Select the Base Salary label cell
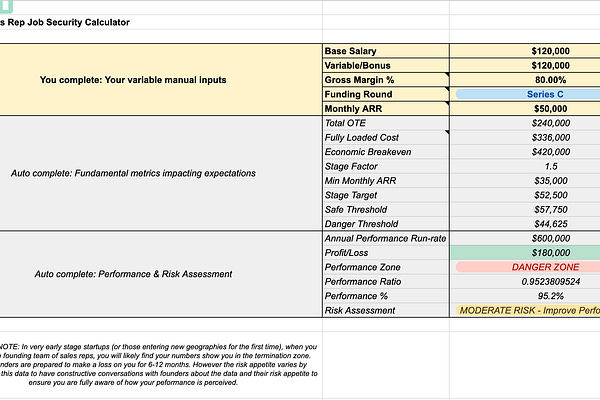This screenshot has height=400, width=600. click(x=386, y=51)
